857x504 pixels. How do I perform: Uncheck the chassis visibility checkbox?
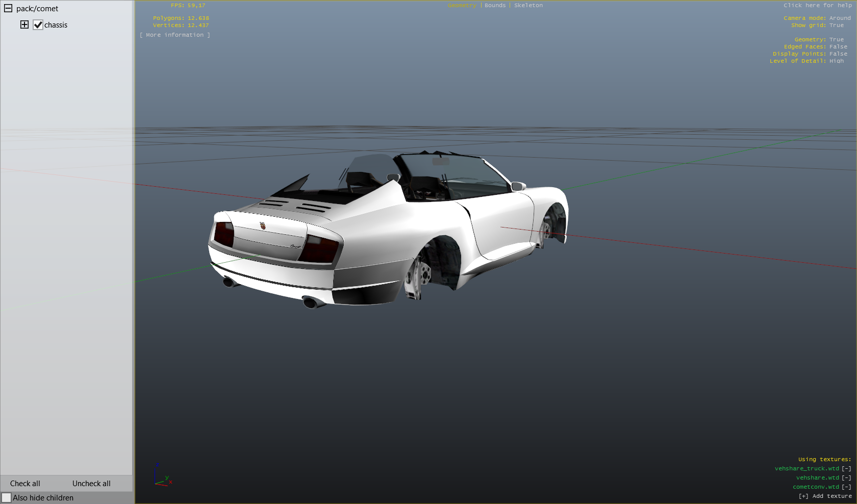pos(38,24)
